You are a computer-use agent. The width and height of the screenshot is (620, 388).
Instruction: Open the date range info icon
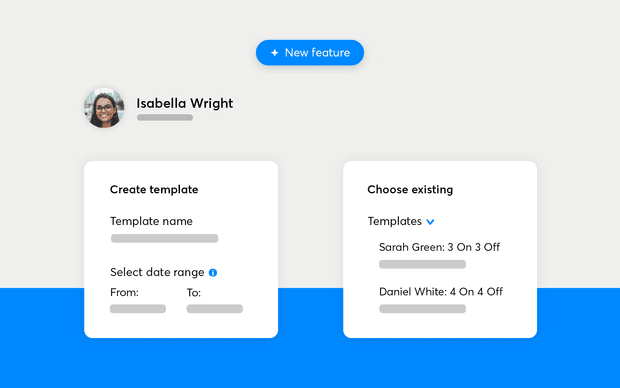pos(213,273)
